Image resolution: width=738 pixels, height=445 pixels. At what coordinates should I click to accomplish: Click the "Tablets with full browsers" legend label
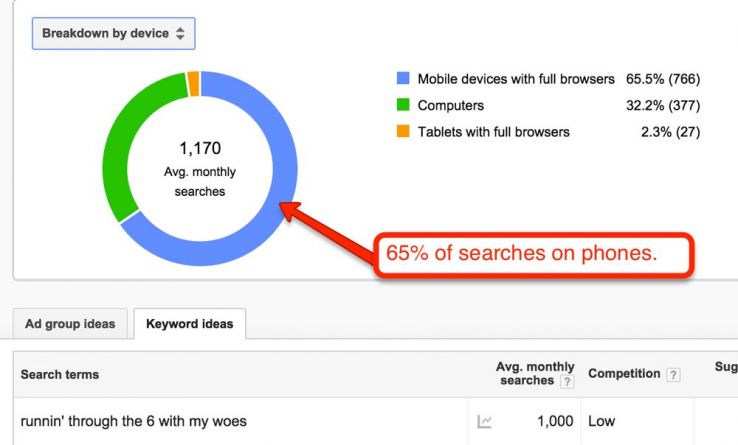[493, 132]
